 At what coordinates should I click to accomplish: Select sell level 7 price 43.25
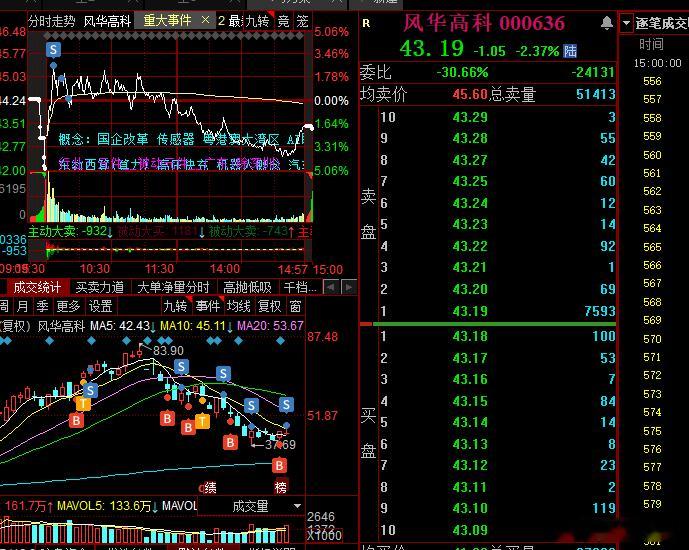(x=470, y=181)
